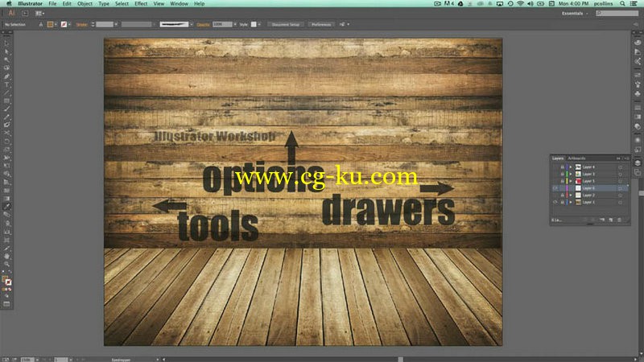The height and width of the screenshot is (362, 644).
Task: Expand Layer 2 disclosure triangle
Action: pos(571,195)
